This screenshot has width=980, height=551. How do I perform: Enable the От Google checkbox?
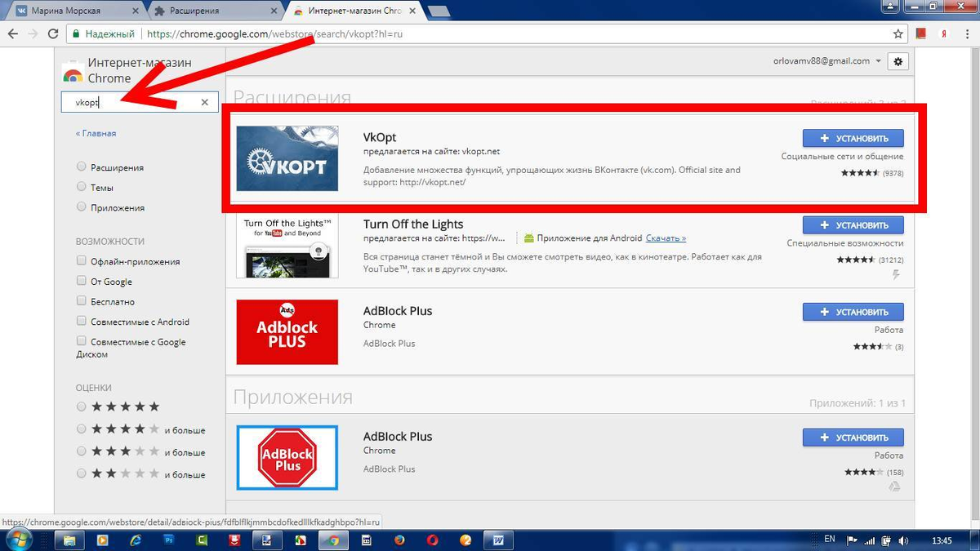click(81, 281)
